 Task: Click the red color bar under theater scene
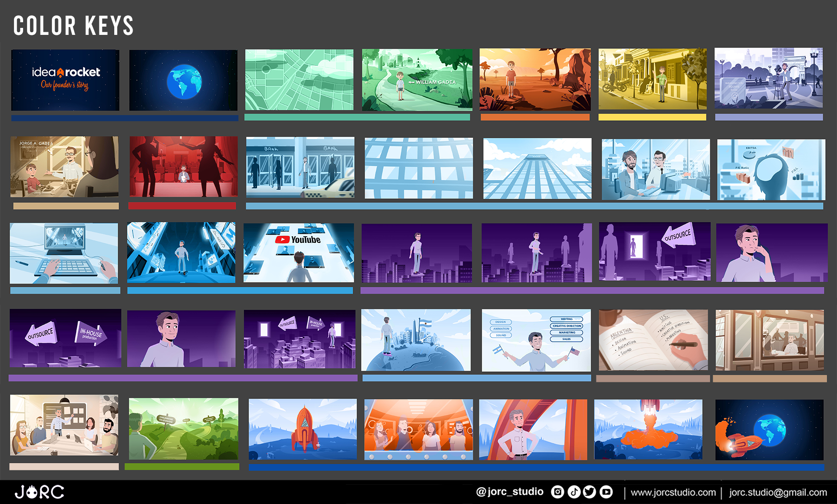click(x=182, y=206)
